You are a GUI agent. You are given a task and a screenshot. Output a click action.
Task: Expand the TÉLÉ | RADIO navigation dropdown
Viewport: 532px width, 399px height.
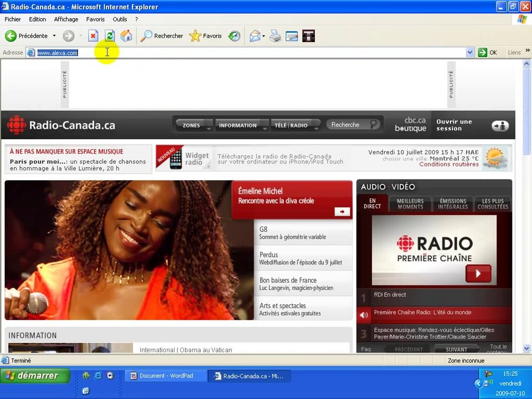coord(295,125)
